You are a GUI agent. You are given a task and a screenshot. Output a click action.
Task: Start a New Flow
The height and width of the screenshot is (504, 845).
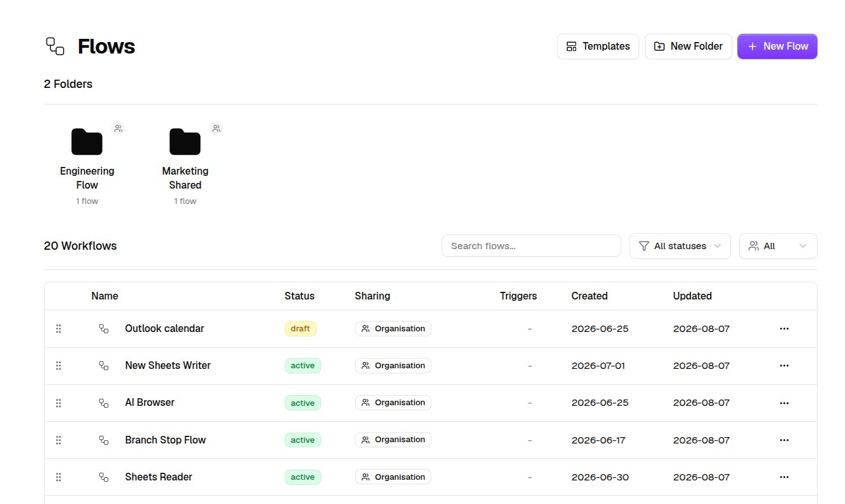[x=777, y=47]
